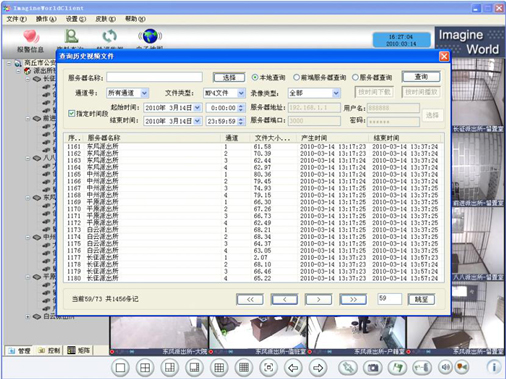This screenshot has width=506, height=379.
Task: Click the user query icon in top toolbar
Action: (x=71, y=36)
